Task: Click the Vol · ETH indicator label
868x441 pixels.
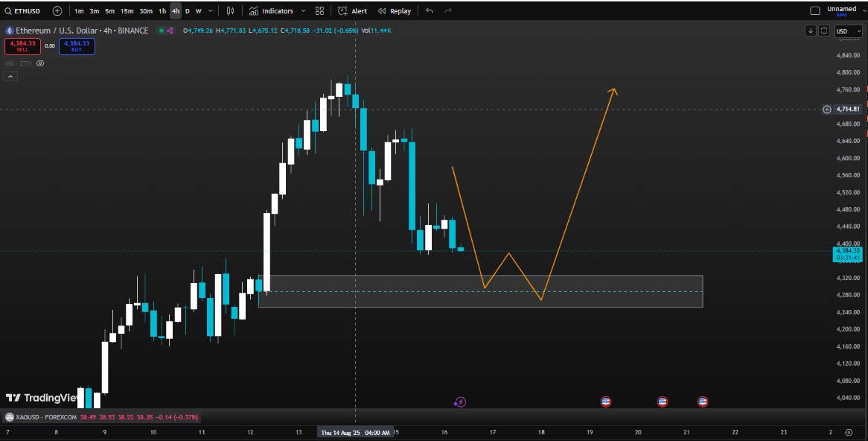Action: (19, 64)
